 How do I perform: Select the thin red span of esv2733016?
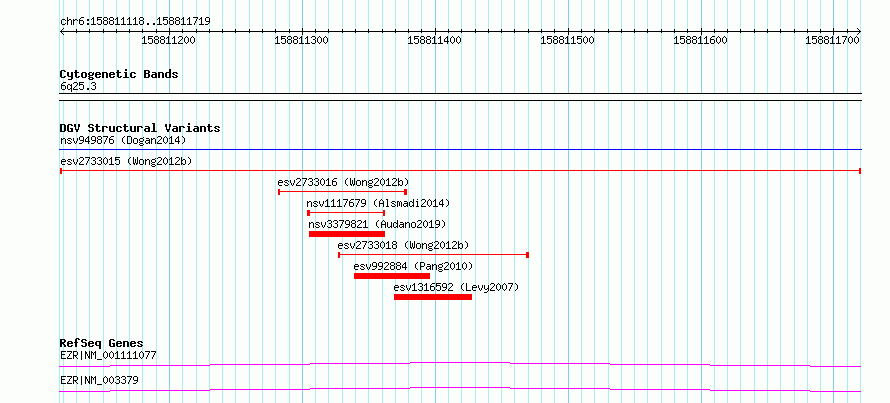coord(342,192)
